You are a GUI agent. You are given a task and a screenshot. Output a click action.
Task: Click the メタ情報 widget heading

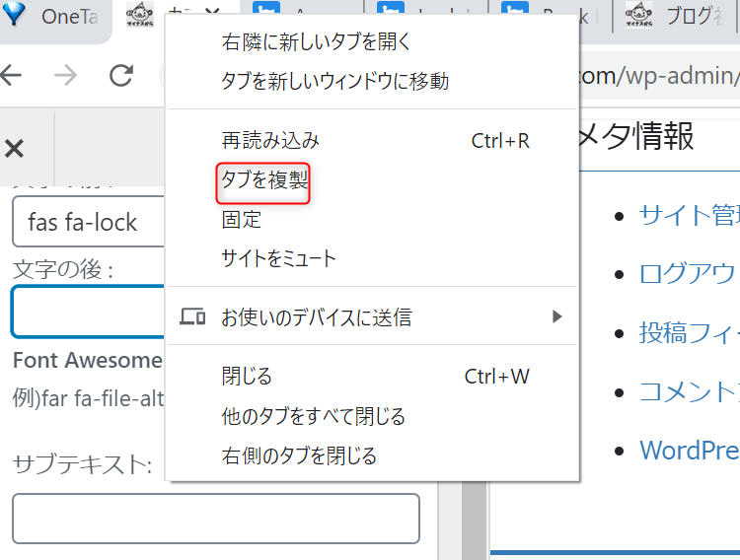pyautogui.click(x=635, y=136)
